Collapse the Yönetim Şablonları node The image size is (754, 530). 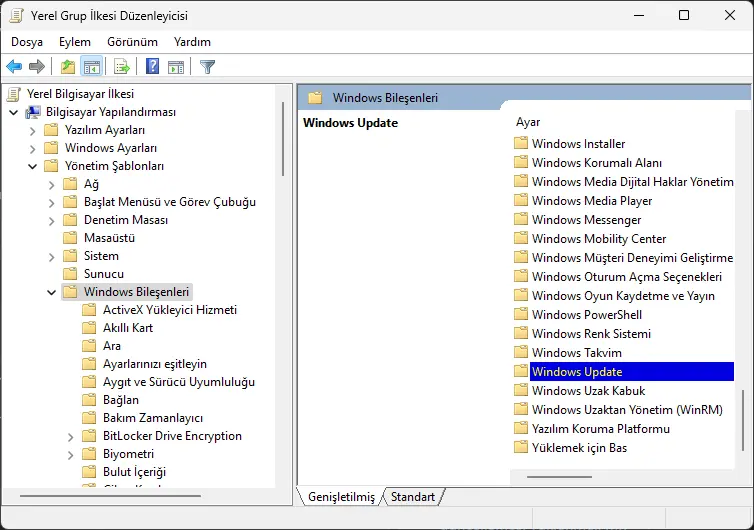click(x=33, y=166)
